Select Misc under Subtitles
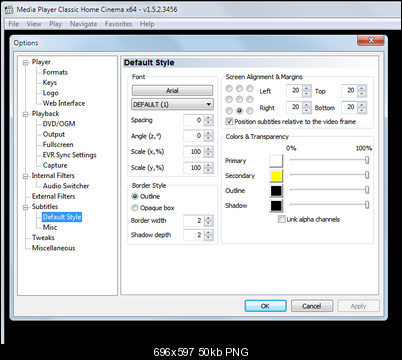402x360 pixels. tap(50, 227)
